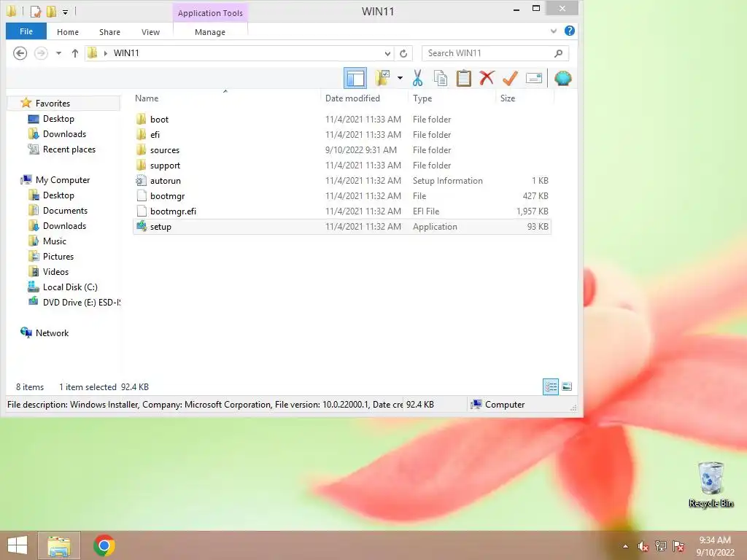Select the sources folder
The height and width of the screenshot is (560, 747).
[x=342, y=150]
